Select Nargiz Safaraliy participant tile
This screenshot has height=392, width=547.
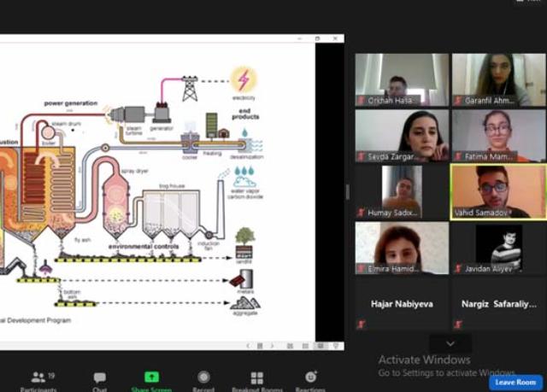coord(499,304)
